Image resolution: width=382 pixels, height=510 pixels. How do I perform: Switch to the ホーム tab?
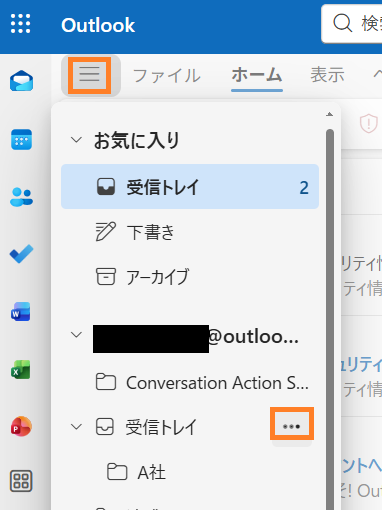click(257, 75)
